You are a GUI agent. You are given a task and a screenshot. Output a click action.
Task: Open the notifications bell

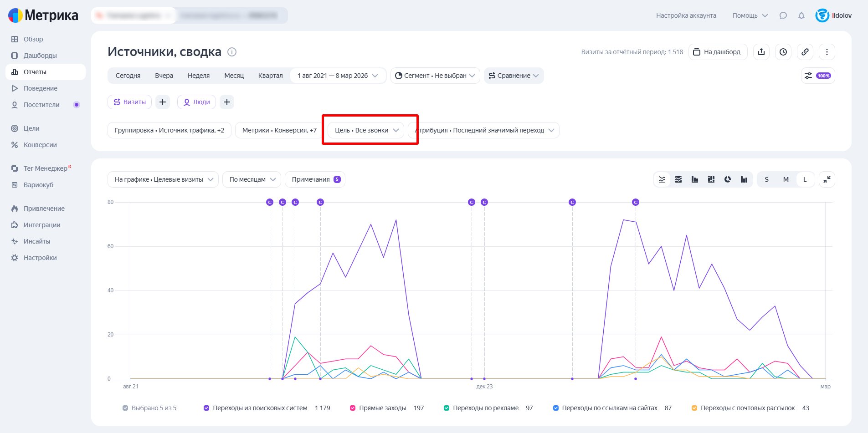[x=801, y=15]
